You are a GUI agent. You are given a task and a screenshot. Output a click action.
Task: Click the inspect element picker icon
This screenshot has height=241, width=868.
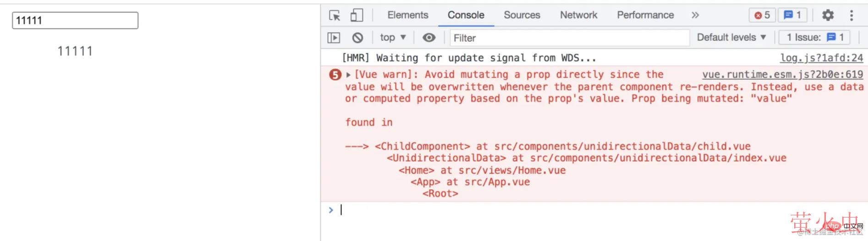335,15
